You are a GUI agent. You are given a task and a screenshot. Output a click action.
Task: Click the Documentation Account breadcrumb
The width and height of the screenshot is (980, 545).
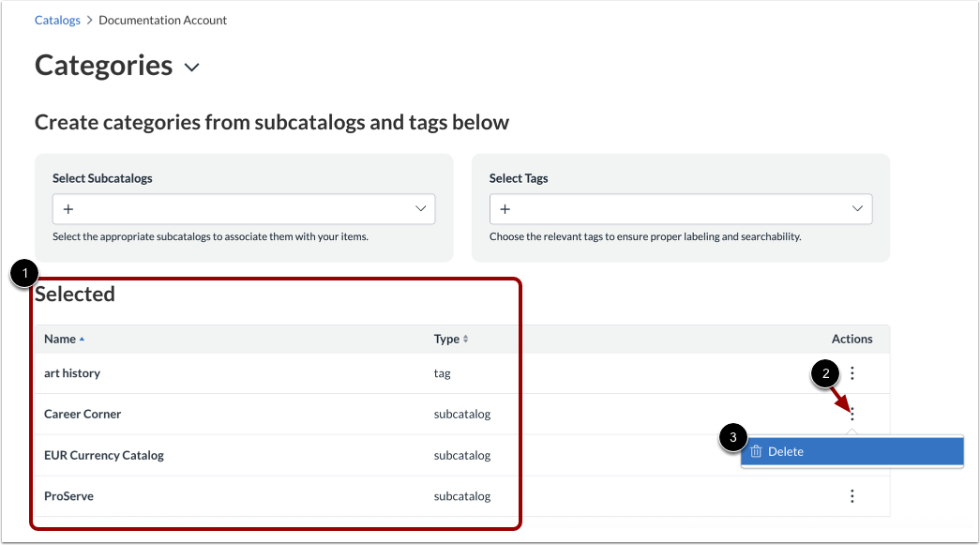click(x=162, y=19)
